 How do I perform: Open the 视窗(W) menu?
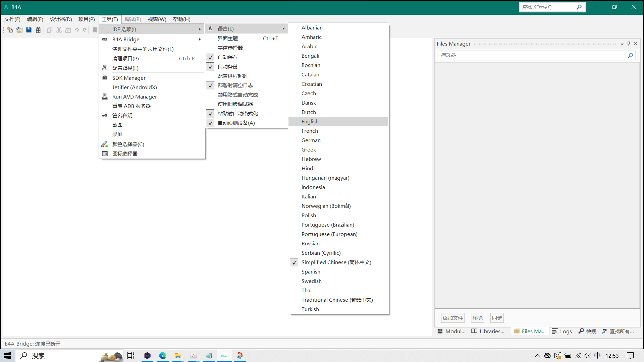157,19
